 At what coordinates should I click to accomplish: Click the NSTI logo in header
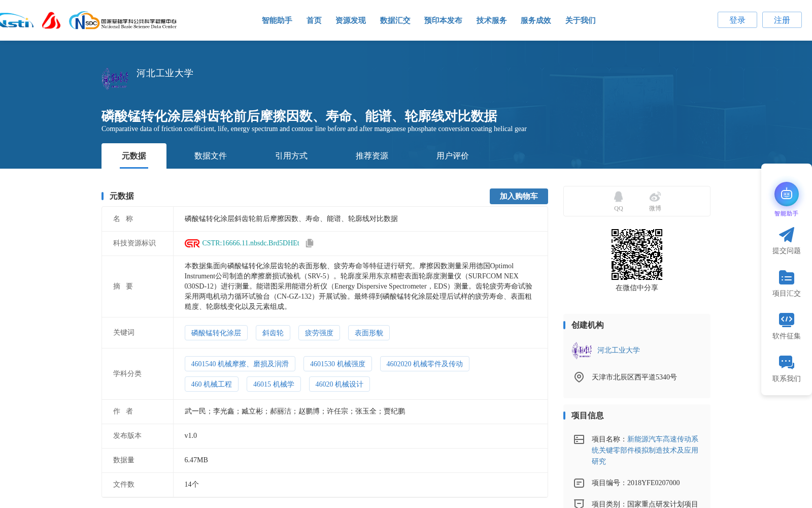point(16,20)
